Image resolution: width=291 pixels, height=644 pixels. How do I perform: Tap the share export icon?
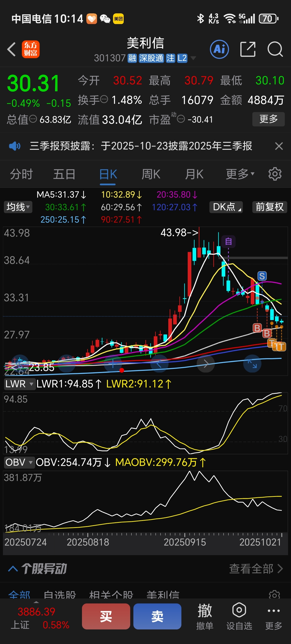tap(248, 49)
